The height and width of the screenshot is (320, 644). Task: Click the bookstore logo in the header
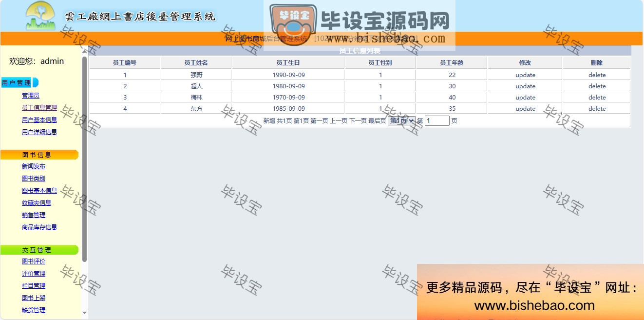point(40,16)
